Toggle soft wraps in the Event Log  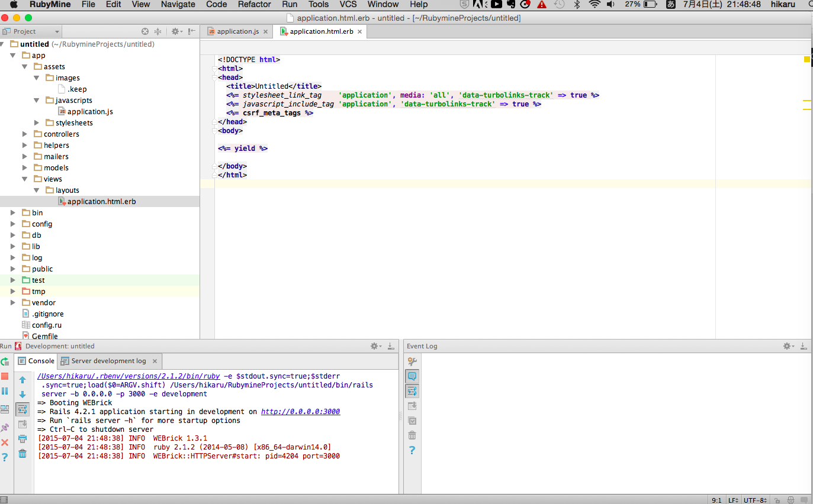point(412,391)
